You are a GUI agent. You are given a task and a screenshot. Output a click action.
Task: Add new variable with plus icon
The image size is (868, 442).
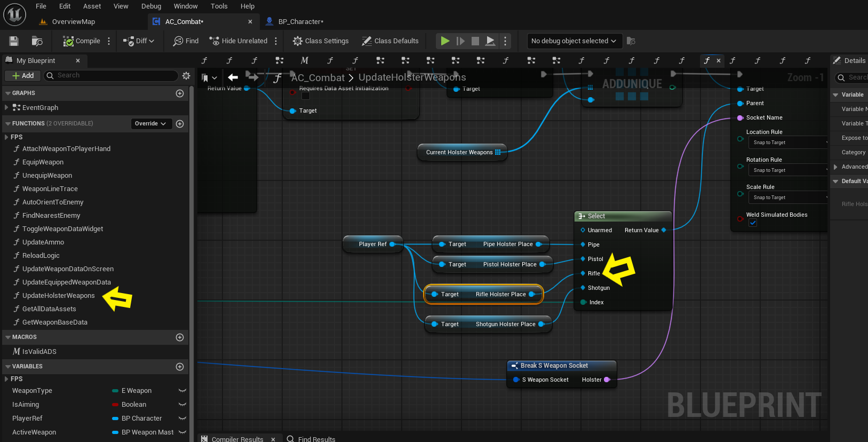(180, 367)
